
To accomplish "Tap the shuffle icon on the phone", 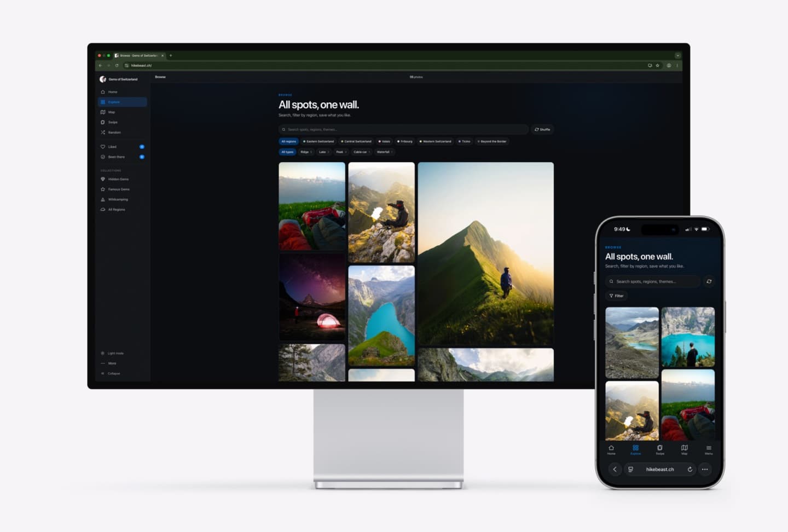I will (x=709, y=281).
